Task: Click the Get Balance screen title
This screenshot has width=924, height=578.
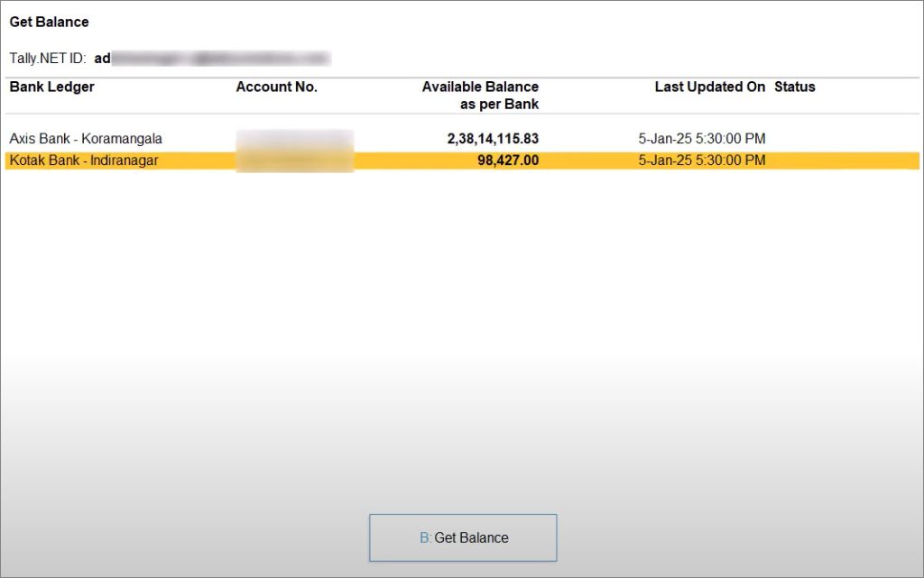Action: pyautogui.click(x=49, y=21)
